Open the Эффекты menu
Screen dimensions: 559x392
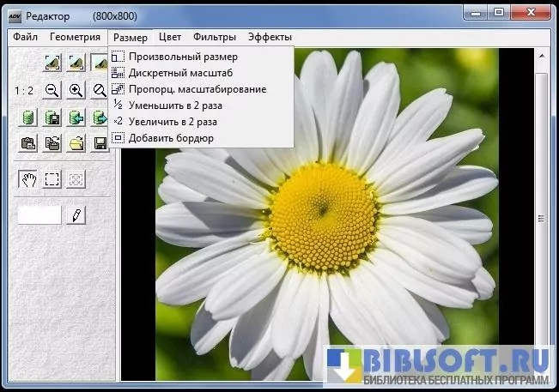tap(270, 37)
